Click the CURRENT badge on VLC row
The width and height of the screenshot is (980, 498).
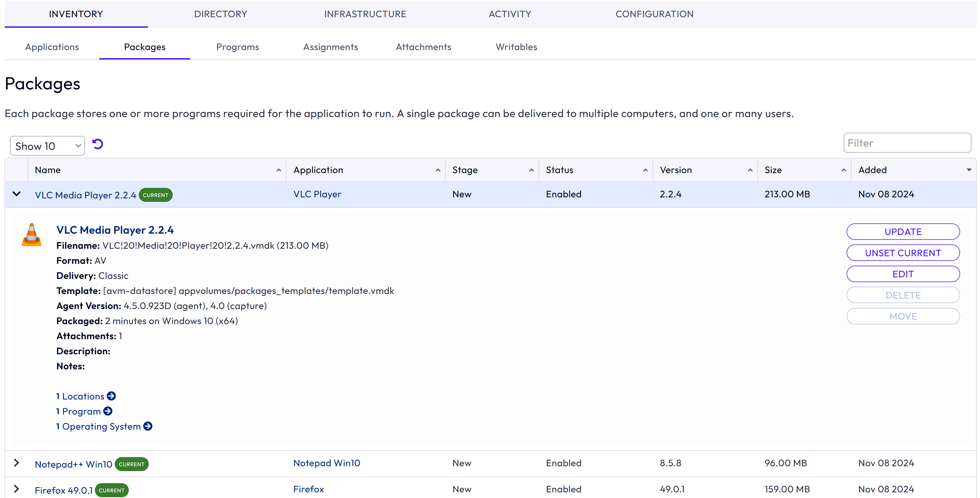(155, 195)
